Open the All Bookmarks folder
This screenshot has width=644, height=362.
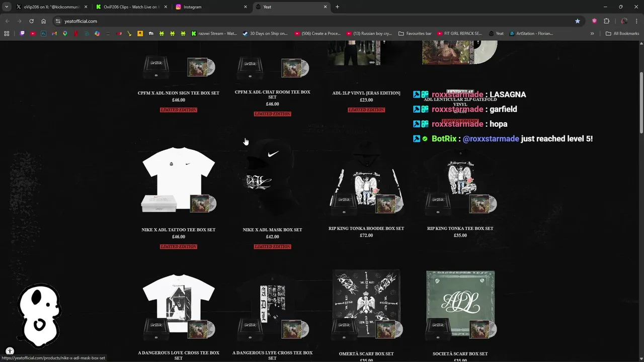(622, 34)
